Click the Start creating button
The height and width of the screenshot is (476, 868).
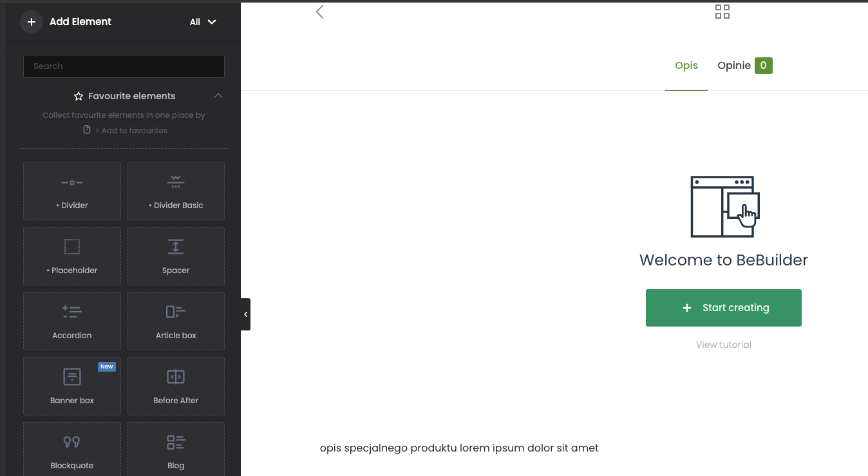coord(724,308)
